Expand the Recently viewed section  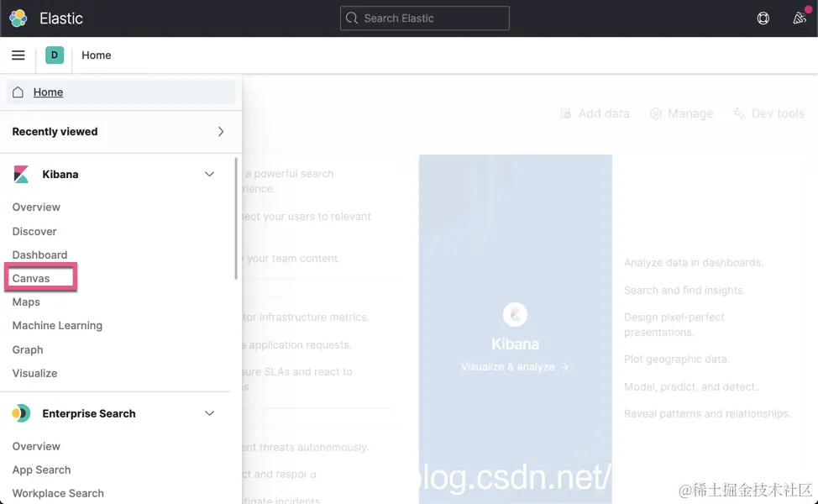pos(221,132)
